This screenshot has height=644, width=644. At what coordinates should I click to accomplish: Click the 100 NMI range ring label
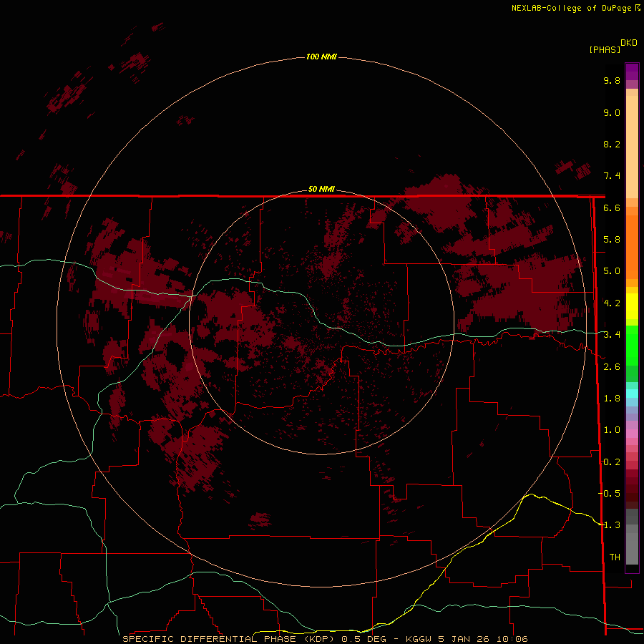[321, 57]
